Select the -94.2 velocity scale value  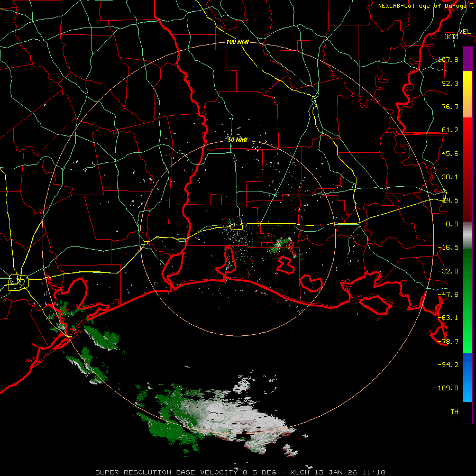pos(448,364)
